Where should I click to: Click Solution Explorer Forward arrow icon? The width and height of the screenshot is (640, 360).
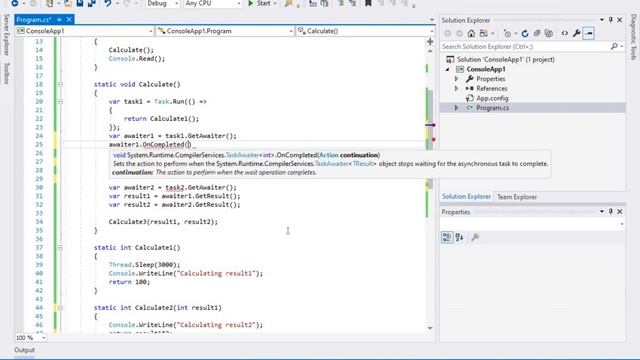[x=460, y=33]
